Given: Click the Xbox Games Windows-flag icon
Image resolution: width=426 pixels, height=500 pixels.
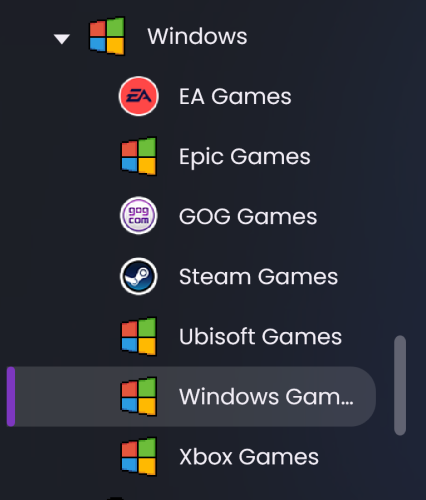Looking at the screenshot, I should (x=139, y=456).
